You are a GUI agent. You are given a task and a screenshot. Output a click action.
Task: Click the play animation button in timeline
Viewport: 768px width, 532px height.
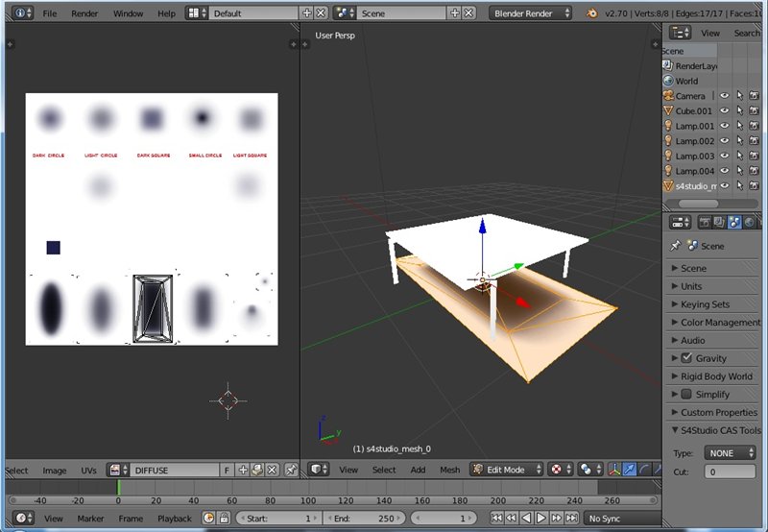[x=540, y=519]
